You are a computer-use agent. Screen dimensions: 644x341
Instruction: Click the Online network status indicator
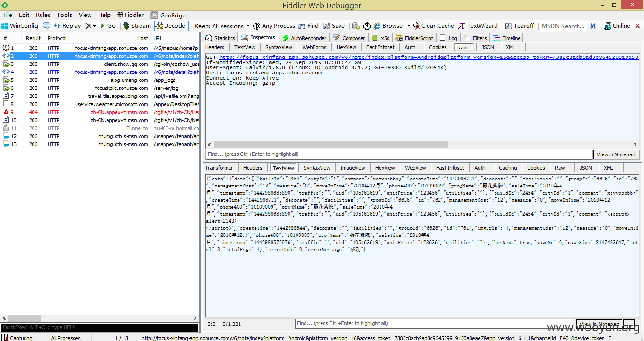point(617,26)
